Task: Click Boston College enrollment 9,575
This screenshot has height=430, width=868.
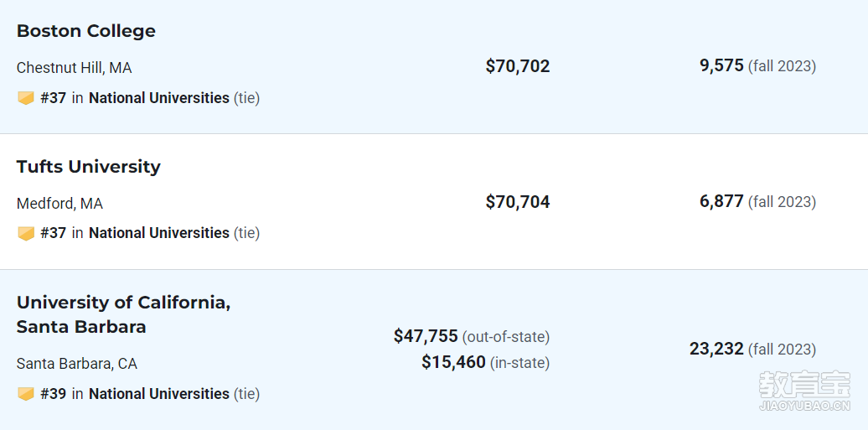Action: click(721, 65)
